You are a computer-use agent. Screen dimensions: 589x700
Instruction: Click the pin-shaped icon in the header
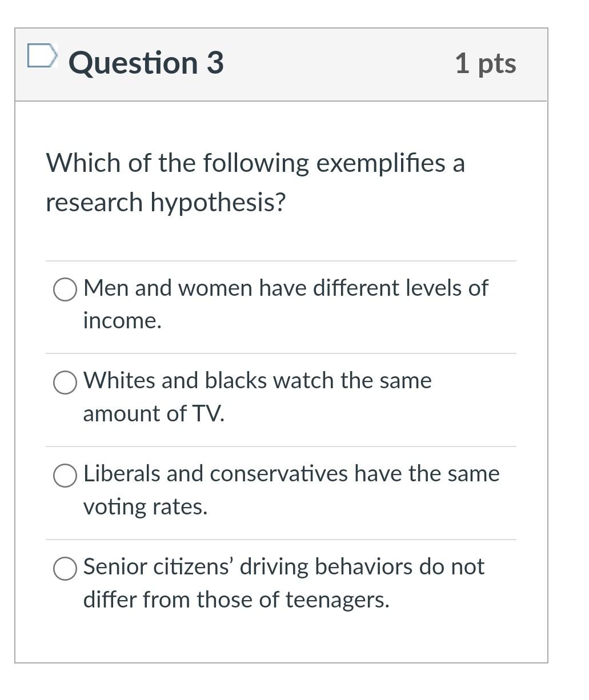pos(43,57)
